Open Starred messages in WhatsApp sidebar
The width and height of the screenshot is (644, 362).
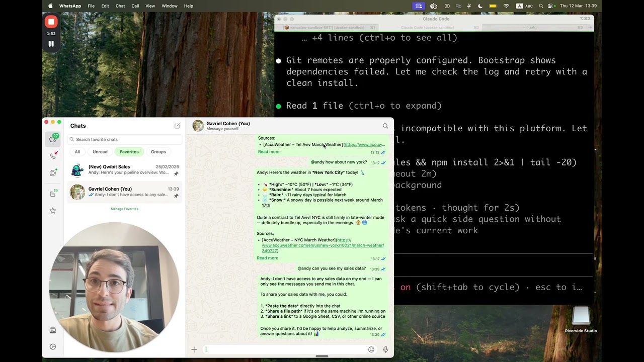(53, 211)
